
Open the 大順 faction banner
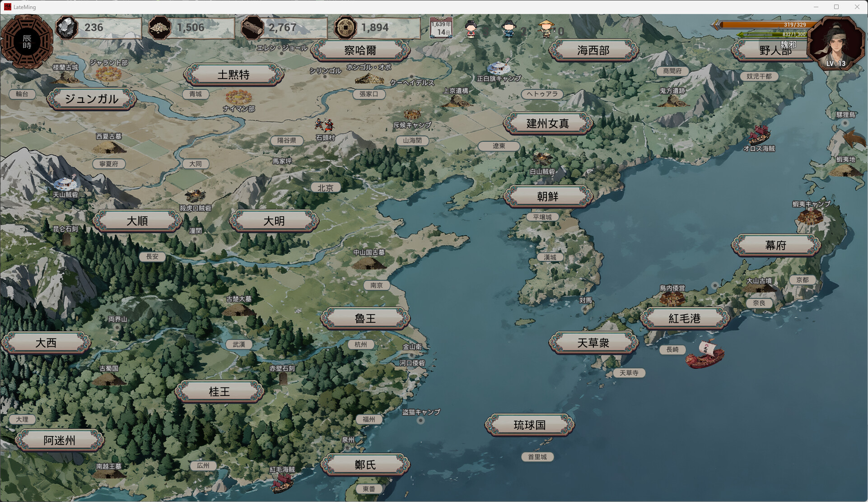click(x=137, y=221)
